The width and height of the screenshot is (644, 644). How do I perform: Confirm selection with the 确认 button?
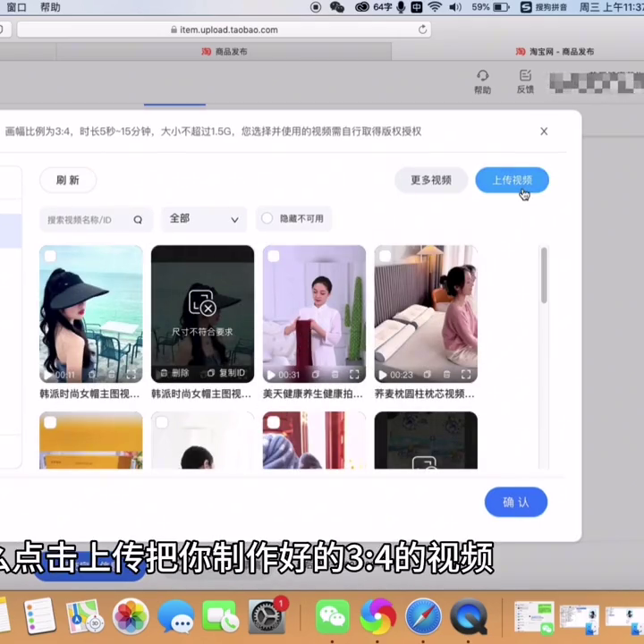tap(516, 502)
